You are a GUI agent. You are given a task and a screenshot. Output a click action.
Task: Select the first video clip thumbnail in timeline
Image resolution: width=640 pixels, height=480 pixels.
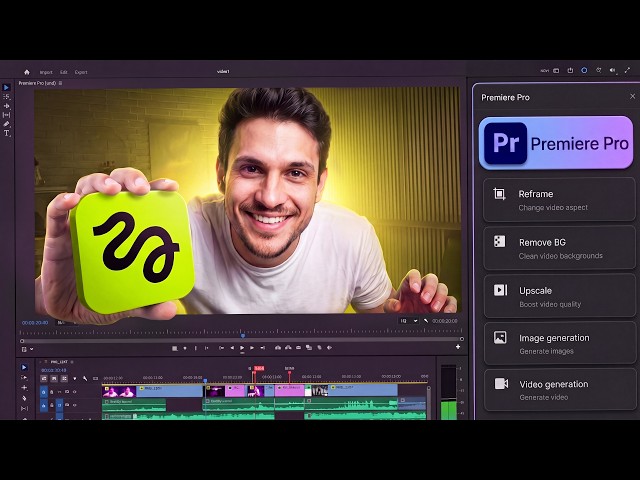119,392
